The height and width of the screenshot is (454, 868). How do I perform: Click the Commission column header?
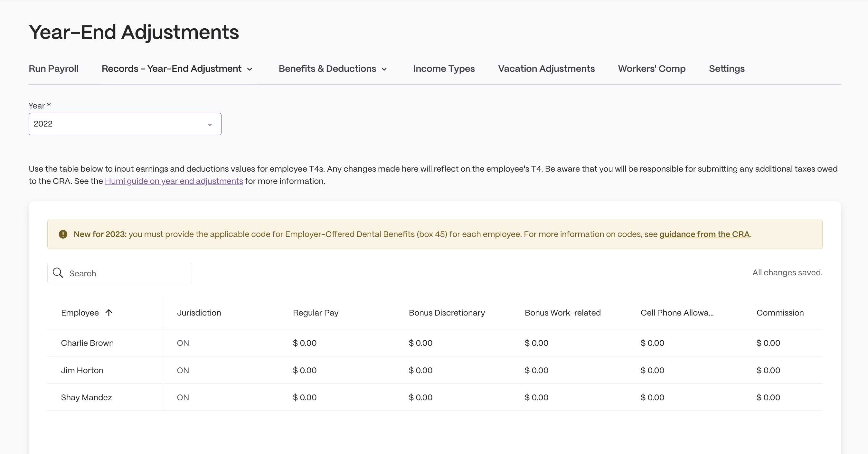(x=780, y=313)
